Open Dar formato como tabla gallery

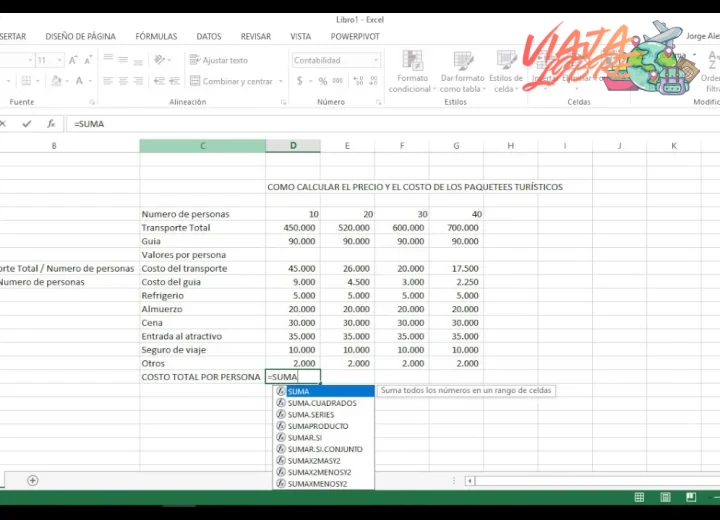[x=462, y=71]
